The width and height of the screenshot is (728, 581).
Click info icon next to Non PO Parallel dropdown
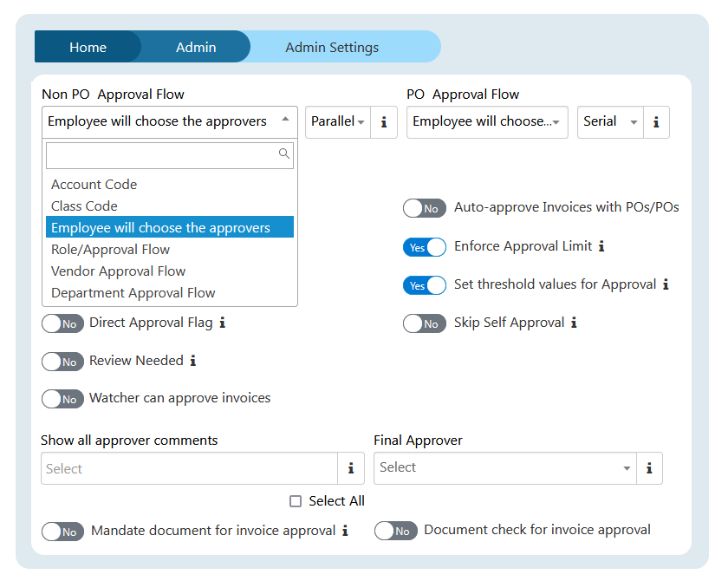pos(384,122)
